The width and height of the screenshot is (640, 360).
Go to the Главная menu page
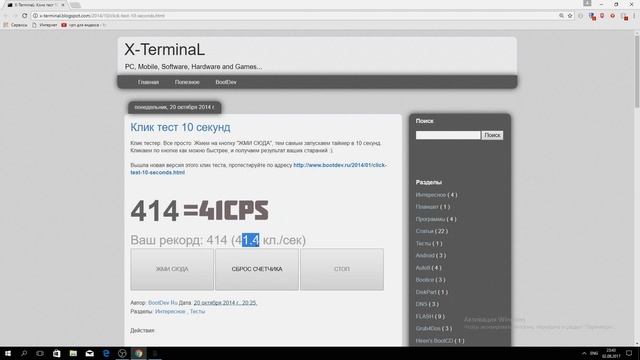(x=148, y=82)
